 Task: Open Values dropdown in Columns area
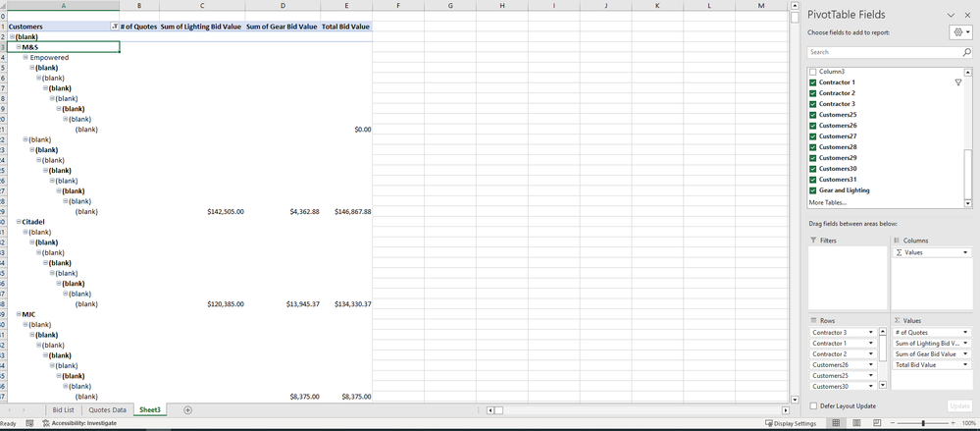coord(967,252)
